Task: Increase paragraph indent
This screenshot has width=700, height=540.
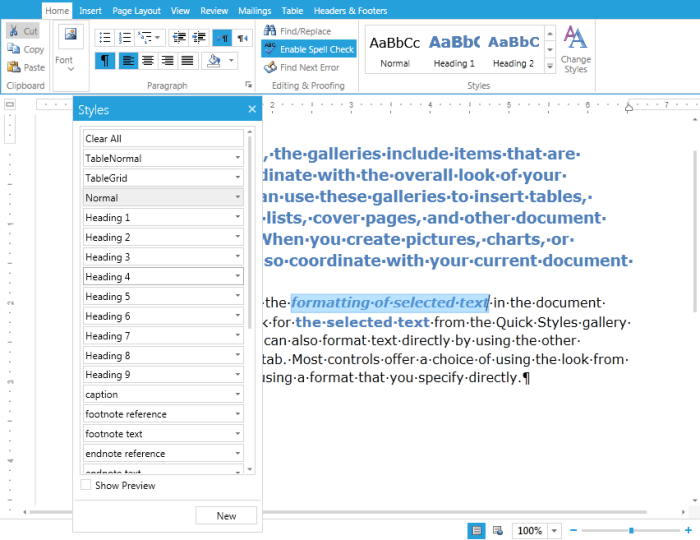Action: point(199,38)
